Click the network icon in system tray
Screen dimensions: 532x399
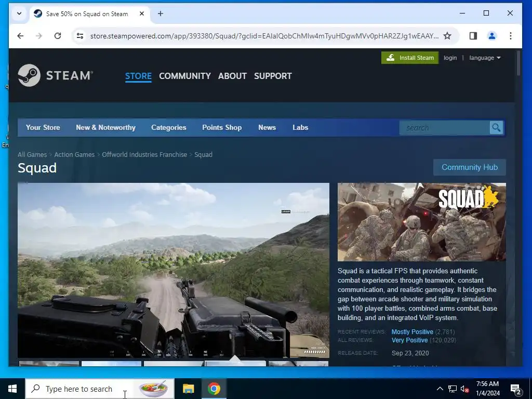point(453,389)
